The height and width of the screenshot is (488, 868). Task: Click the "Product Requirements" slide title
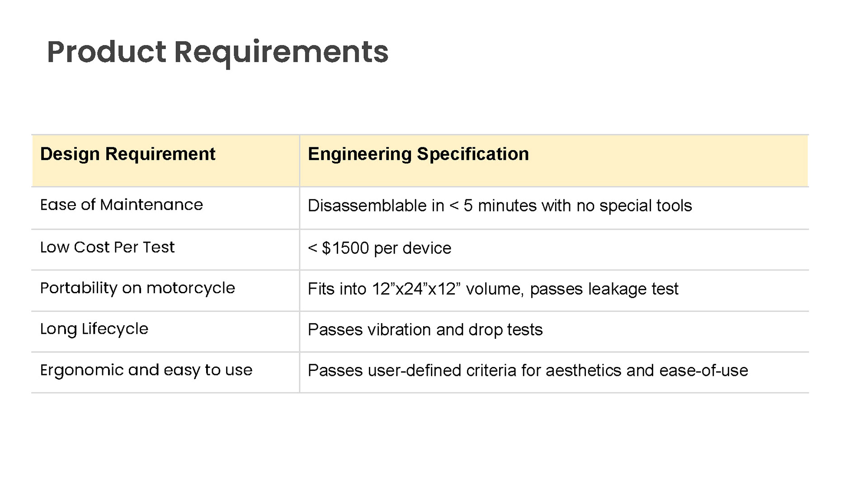pyautogui.click(x=217, y=52)
